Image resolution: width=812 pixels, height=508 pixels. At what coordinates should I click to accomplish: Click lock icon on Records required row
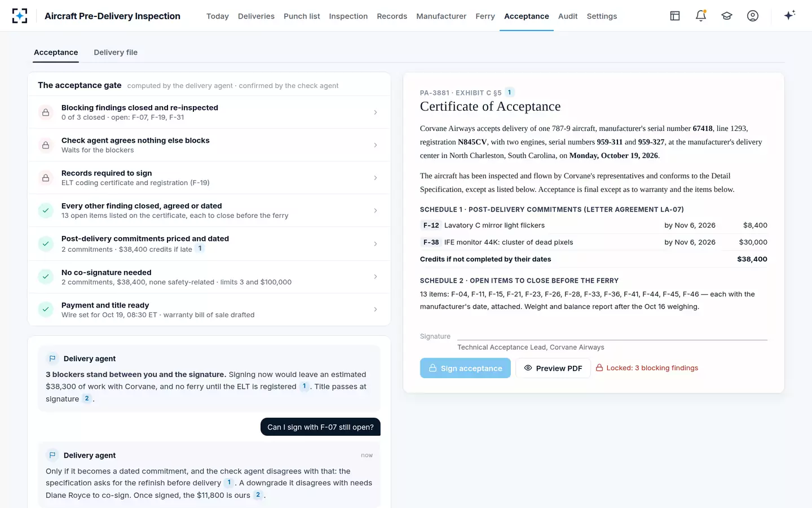46,178
